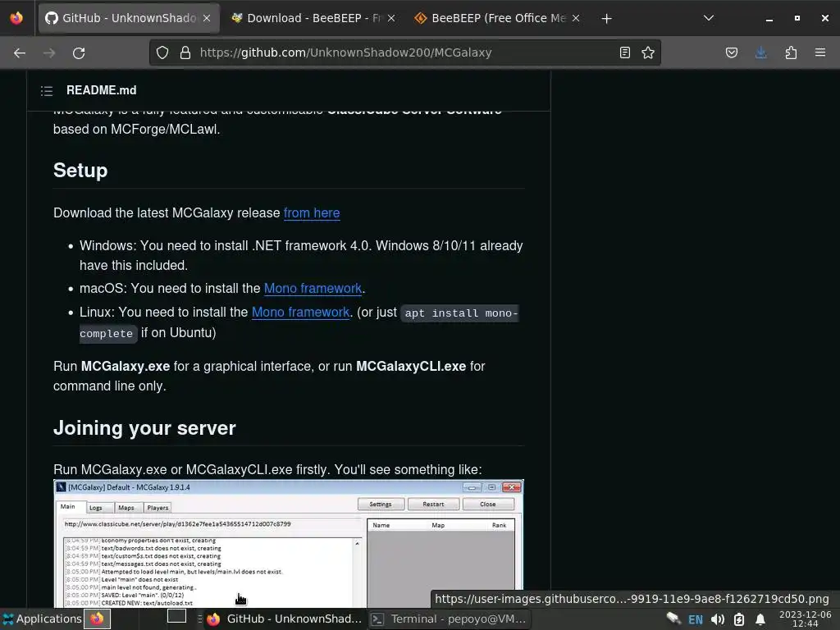Click the address bar URL field

pos(404,52)
